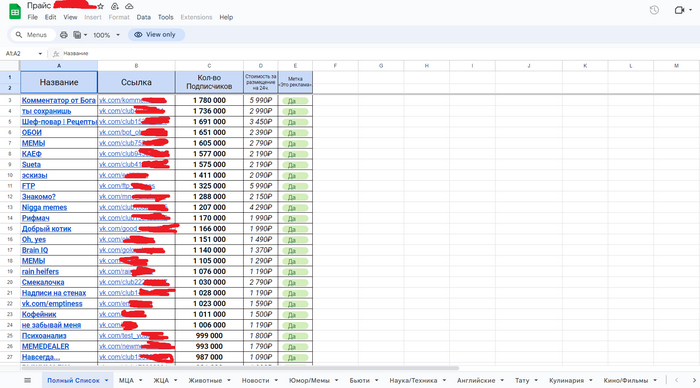Open the Комментатор от Бога link
This screenshot has width=700, height=388.
click(x=58, y=100)
